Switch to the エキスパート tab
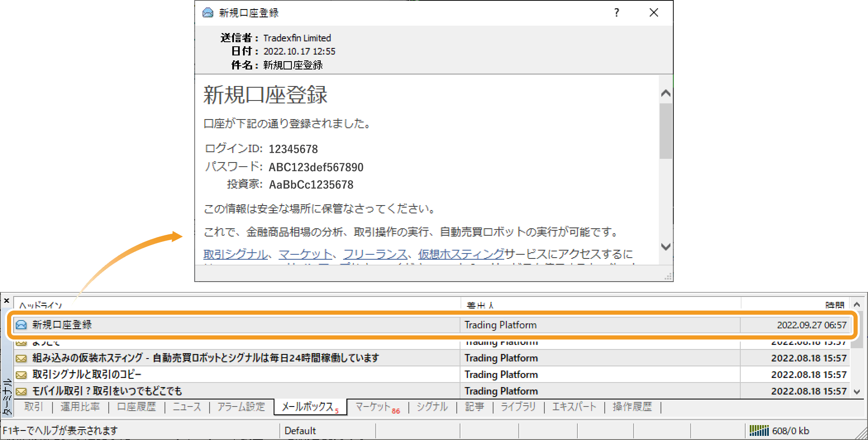 click(575, 407)
